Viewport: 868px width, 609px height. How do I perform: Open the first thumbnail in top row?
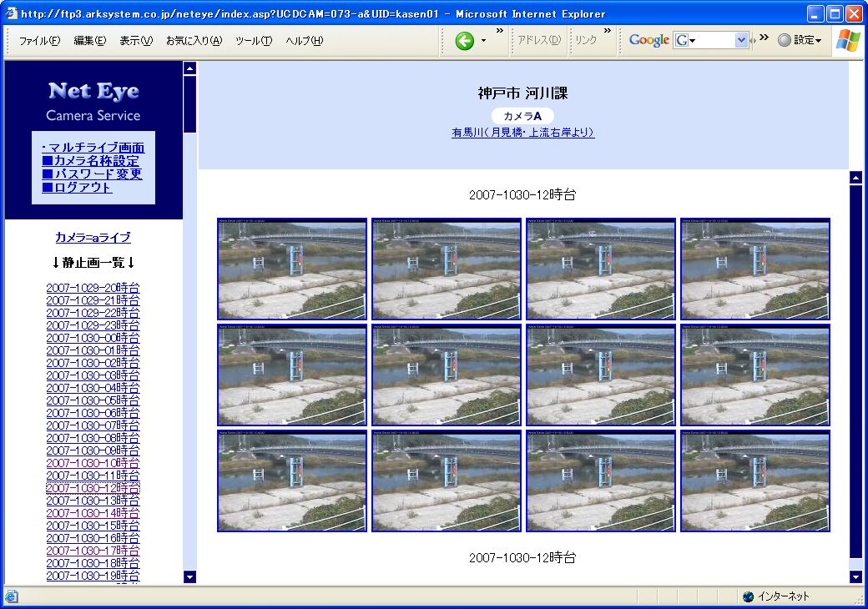[291, 269]
